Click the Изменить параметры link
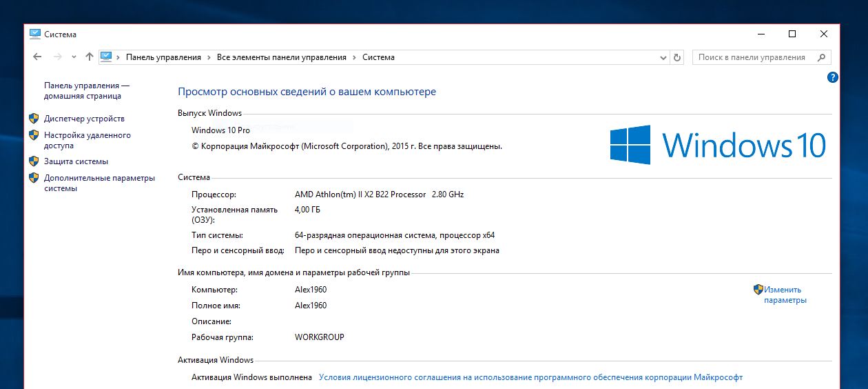This screenshot has height=389, width=868. pyautogui.click(x=784, y=295)
